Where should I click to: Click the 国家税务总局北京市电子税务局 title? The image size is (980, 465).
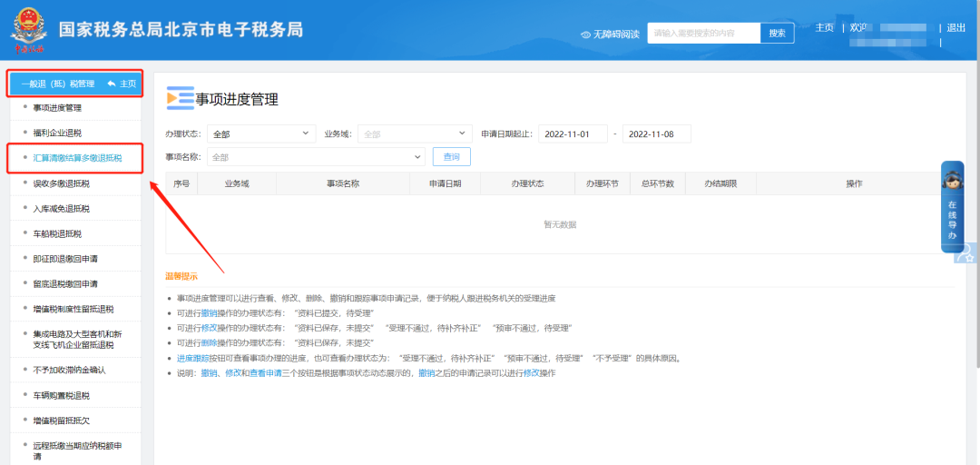pos(181,29)
